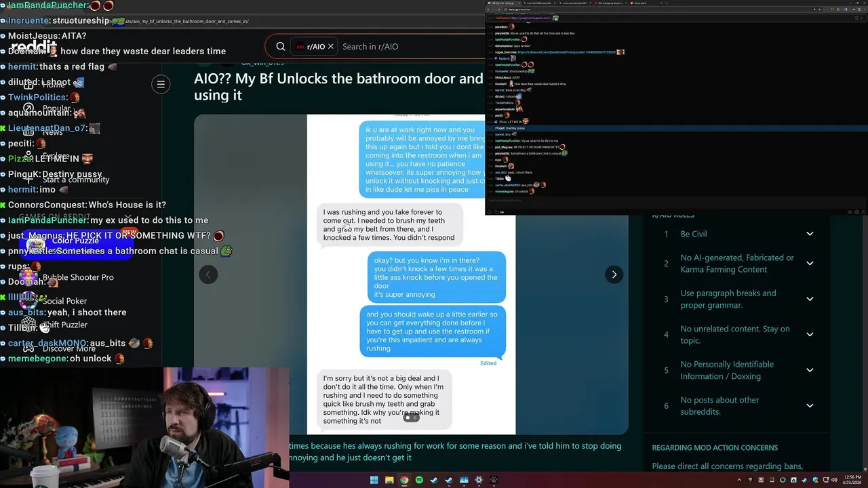Screen dimensions: 868x488
Task: Expand rule 1 Be Civil
Action: click(810, 234)
